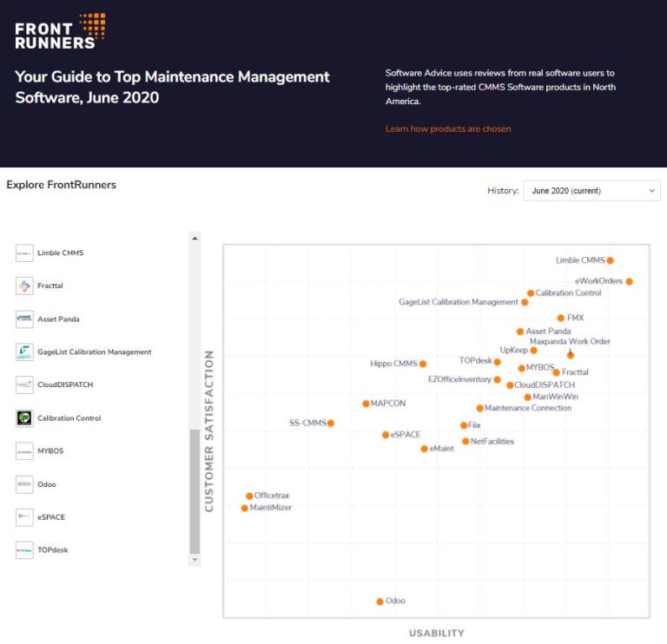
Task: Open Calibration Control list entry text
Action: tap(69, 417)
